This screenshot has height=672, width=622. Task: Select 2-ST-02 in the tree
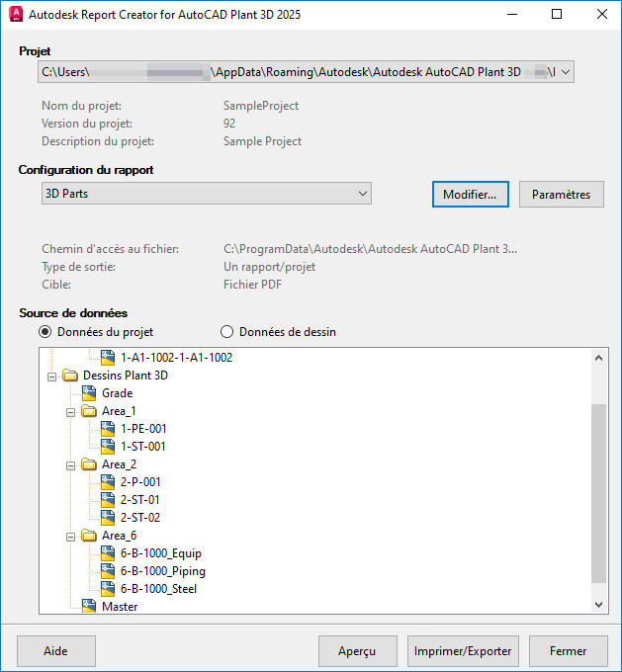(x=140, y=518)
